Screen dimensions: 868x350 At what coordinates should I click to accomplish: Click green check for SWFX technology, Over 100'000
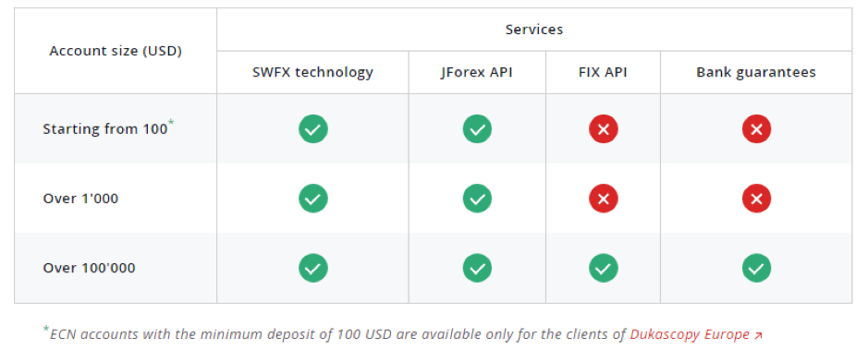pyautogui.click(x=313, y=268)
